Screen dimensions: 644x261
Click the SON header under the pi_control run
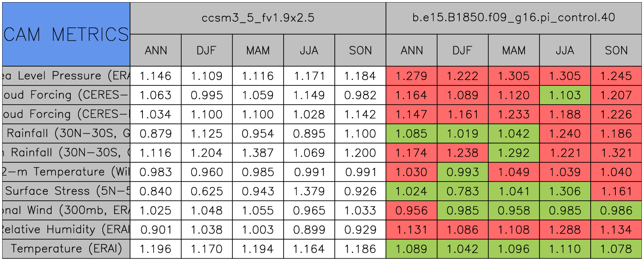click(616, 50)
